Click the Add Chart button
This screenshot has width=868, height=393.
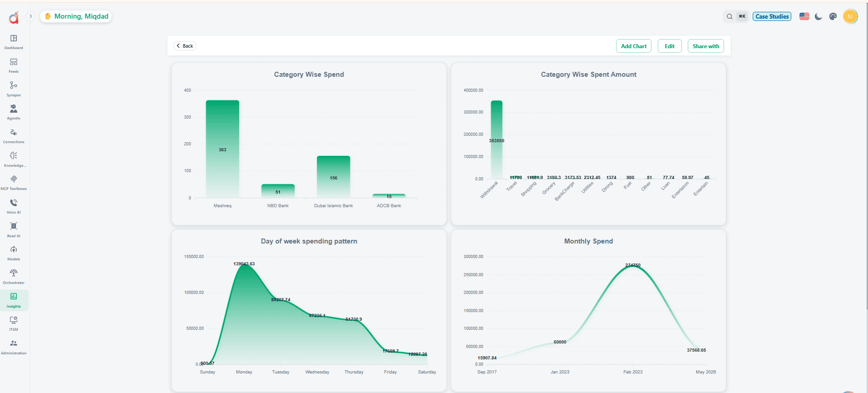634,46
